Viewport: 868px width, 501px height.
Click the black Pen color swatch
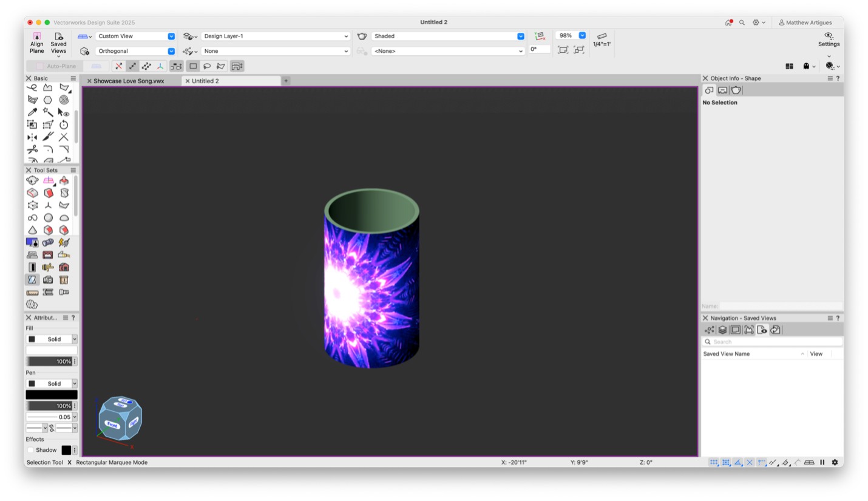click(52, 395)
